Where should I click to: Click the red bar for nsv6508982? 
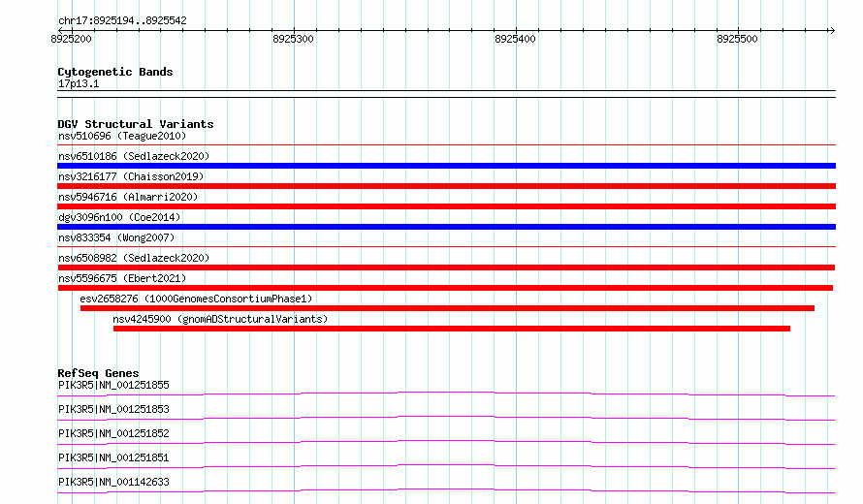pos(446,268)
